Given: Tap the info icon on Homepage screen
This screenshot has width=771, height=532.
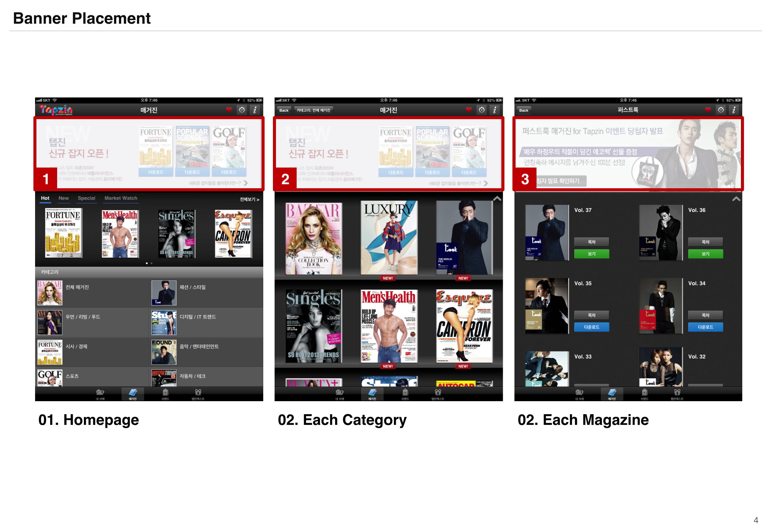Looking at the screenshot, I should tap(255, 110).
